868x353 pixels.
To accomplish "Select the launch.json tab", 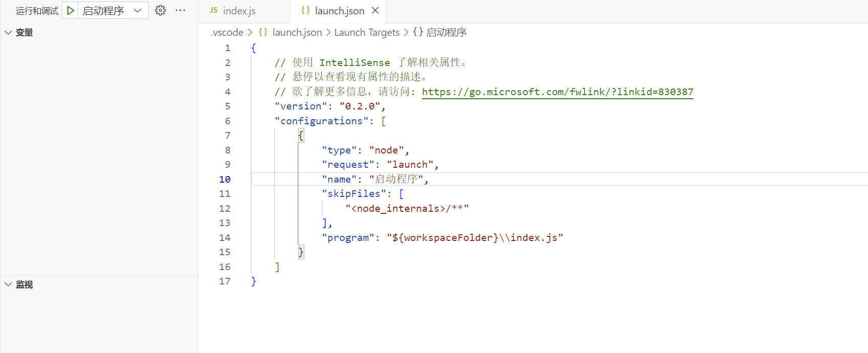I will (x=338, y=11).
